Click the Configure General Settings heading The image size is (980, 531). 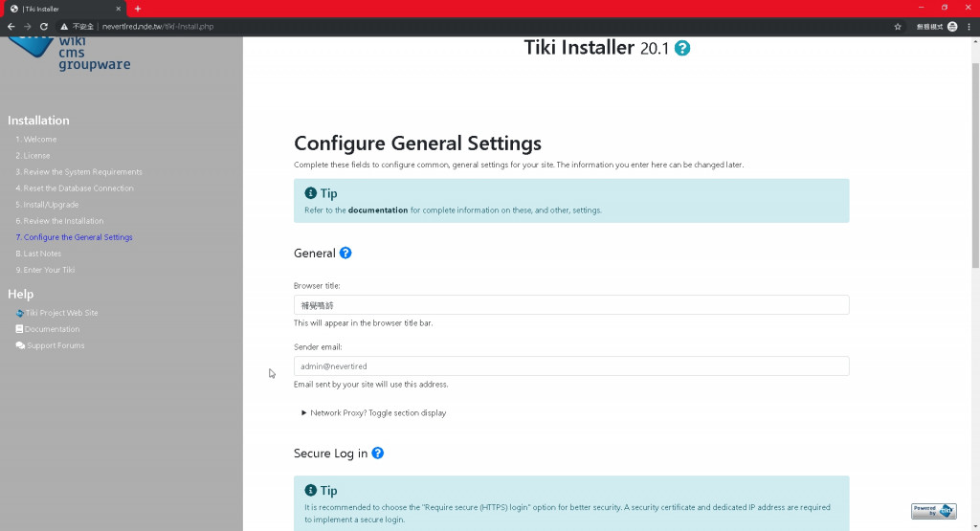(x=417, y=144)
